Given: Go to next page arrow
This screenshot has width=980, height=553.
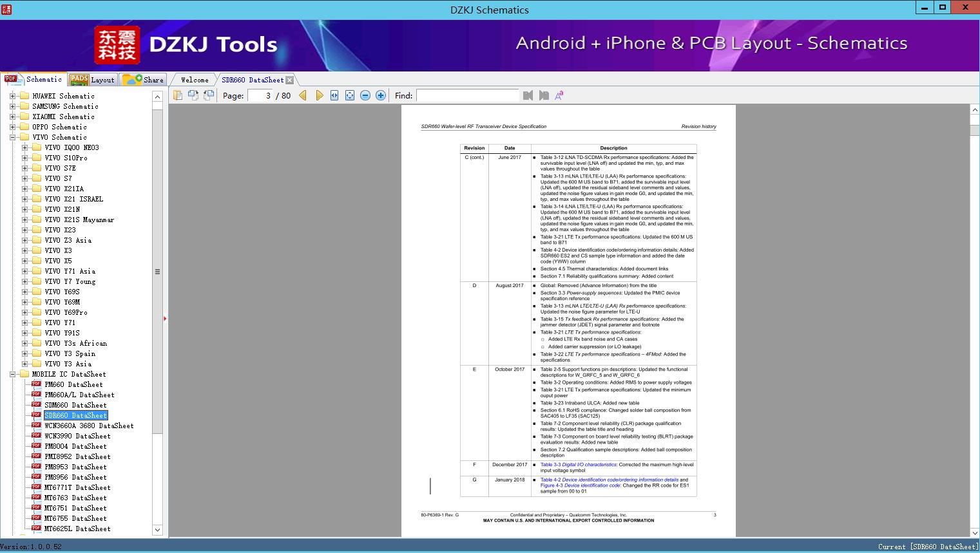Looking at the screenshot, I should point(320,96).
